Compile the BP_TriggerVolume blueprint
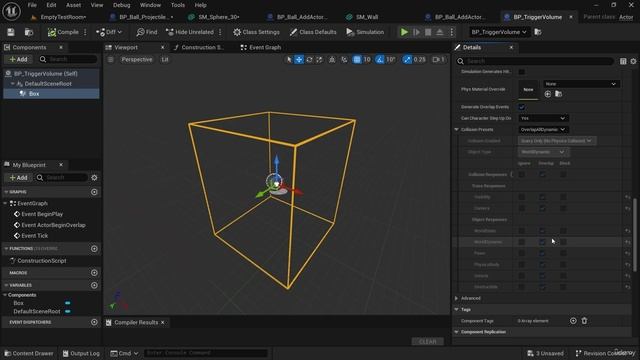 pos(63,32)
